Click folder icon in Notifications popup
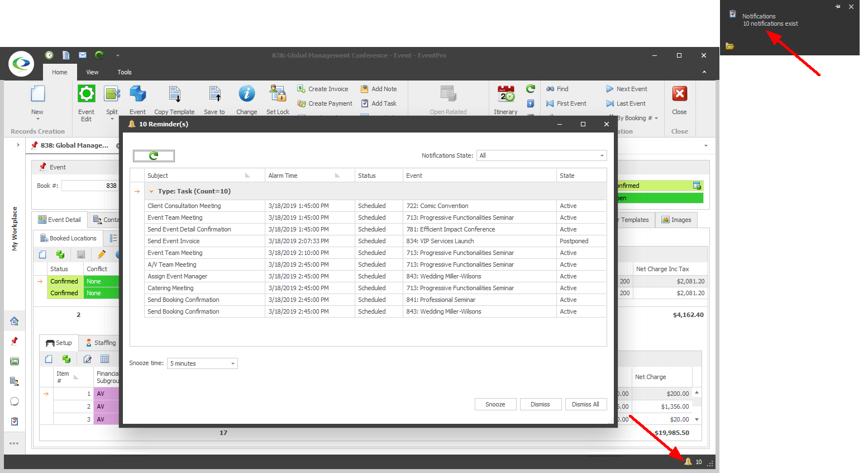 coord(729,46)
